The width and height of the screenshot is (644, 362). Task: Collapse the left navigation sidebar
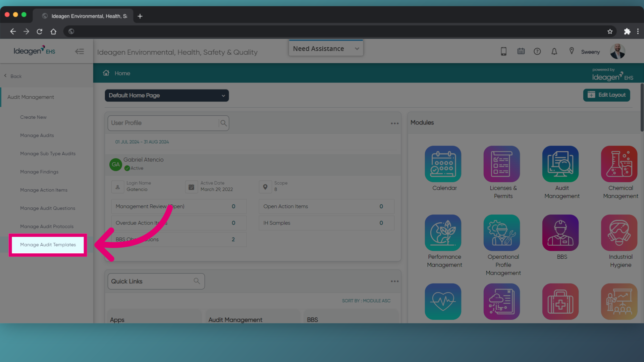[79, 51]
